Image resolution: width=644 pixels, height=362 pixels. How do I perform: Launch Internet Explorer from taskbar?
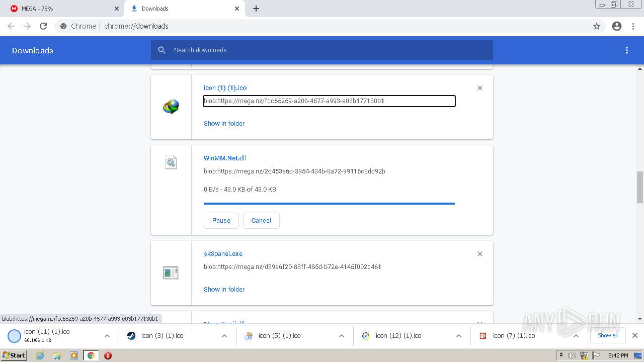click(40, 355)
